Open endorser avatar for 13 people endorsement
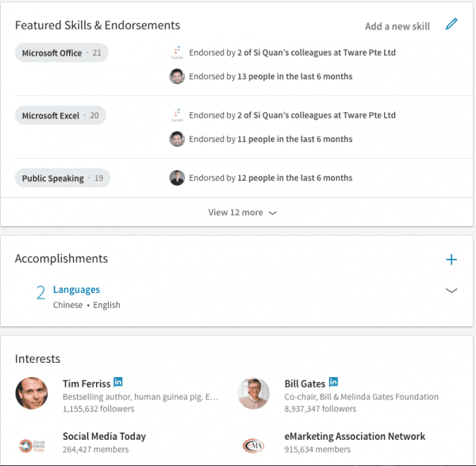Image resolution: width=476 pixels, height=466 pixels. tap(177, 76)
